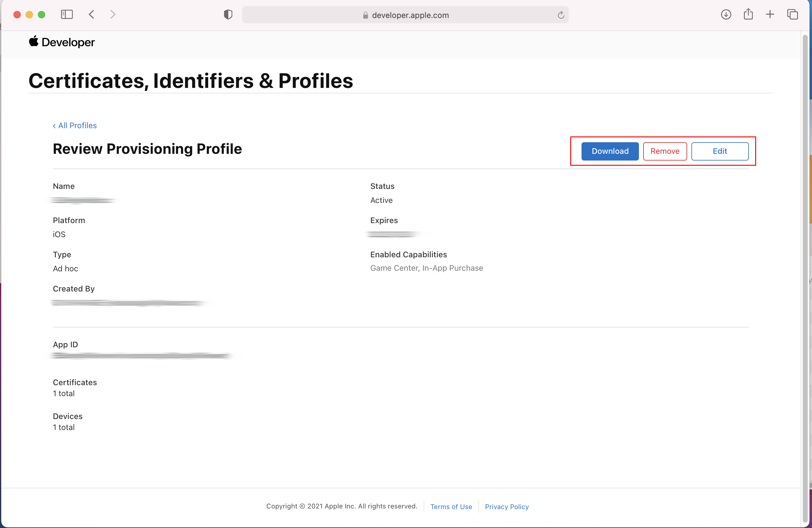
Task: Click the developer.apple.com address bar
Action: [409, 15]
